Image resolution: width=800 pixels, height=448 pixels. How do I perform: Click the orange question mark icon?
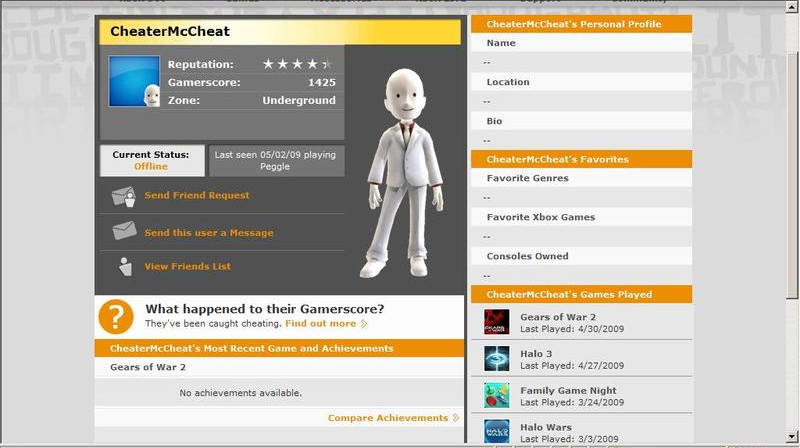pyautogui.click(x=116, y=316)
